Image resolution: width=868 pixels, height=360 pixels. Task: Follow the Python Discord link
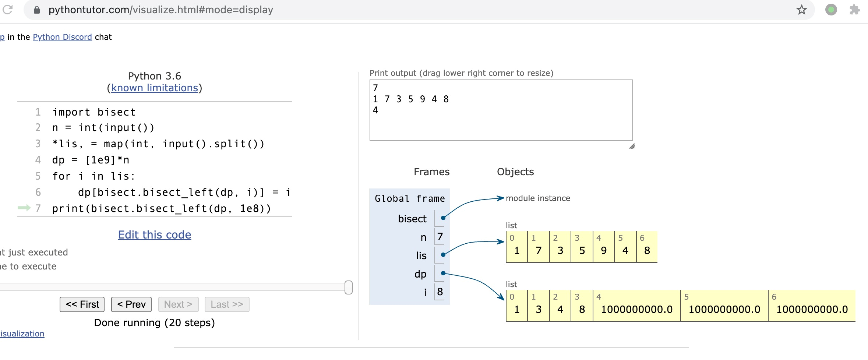62,37
